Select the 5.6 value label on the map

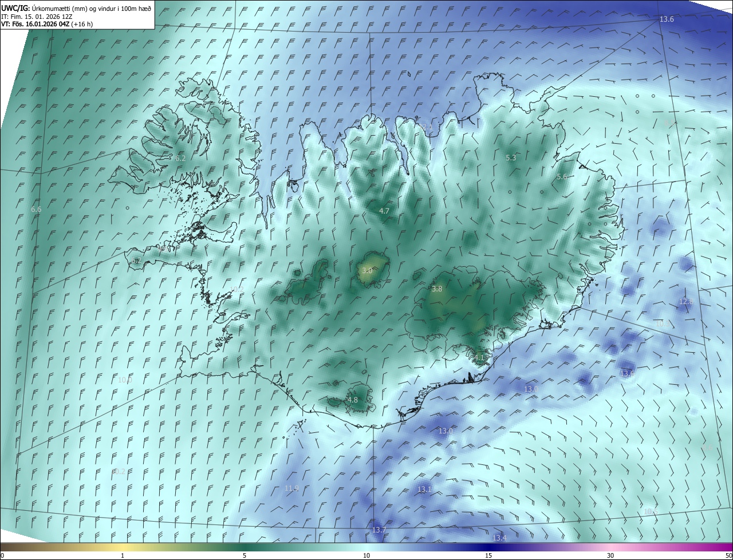(x=561, y=177)
